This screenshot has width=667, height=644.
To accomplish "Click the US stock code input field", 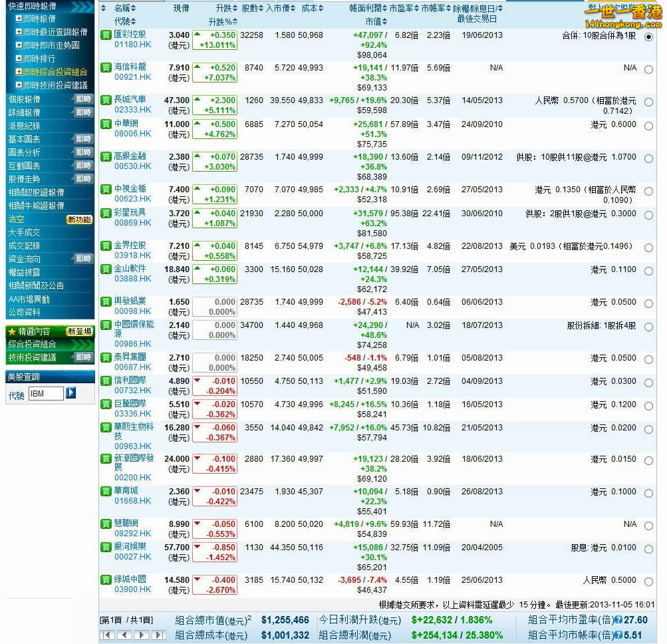I will pyautogui.click(x=46, y=393).
